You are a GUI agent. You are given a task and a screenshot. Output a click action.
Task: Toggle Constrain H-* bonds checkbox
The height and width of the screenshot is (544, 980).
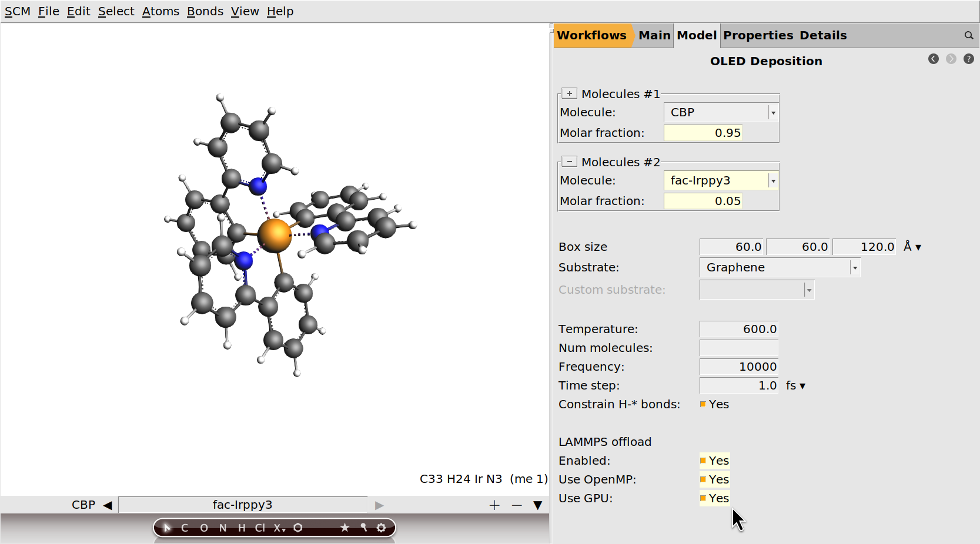tap(703, 404)
